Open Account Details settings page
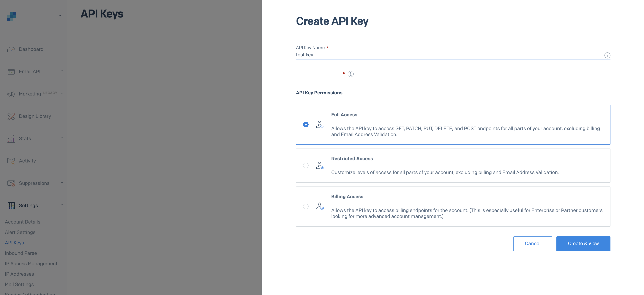Image resolution: width=644 pixels, height=295 pixels. click(23, 222)
